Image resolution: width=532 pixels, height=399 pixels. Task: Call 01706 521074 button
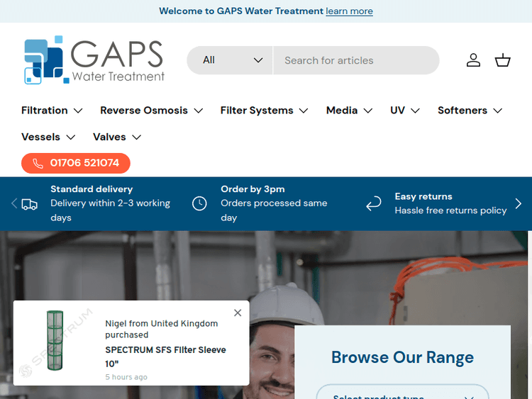click(76, 163)
